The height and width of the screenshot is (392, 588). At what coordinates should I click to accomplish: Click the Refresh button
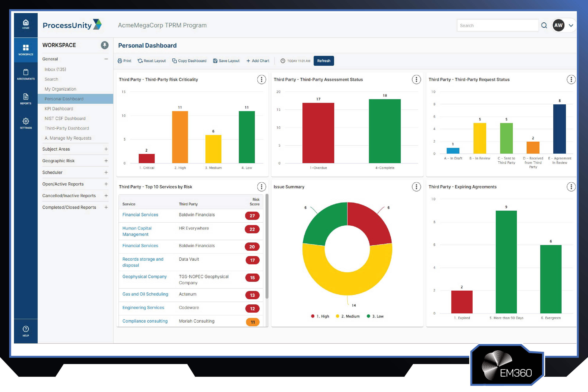click(x=324, y=61)
